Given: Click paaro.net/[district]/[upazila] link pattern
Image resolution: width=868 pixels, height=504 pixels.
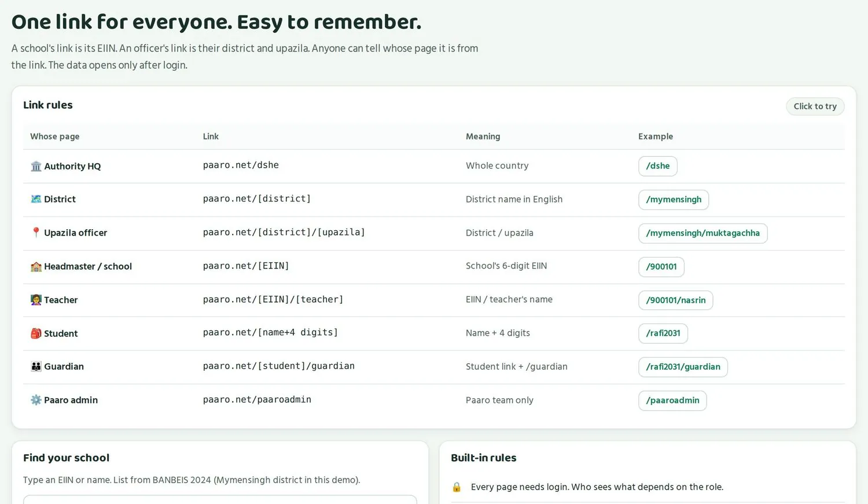Looking at the screenshot, I should point(284,233).
